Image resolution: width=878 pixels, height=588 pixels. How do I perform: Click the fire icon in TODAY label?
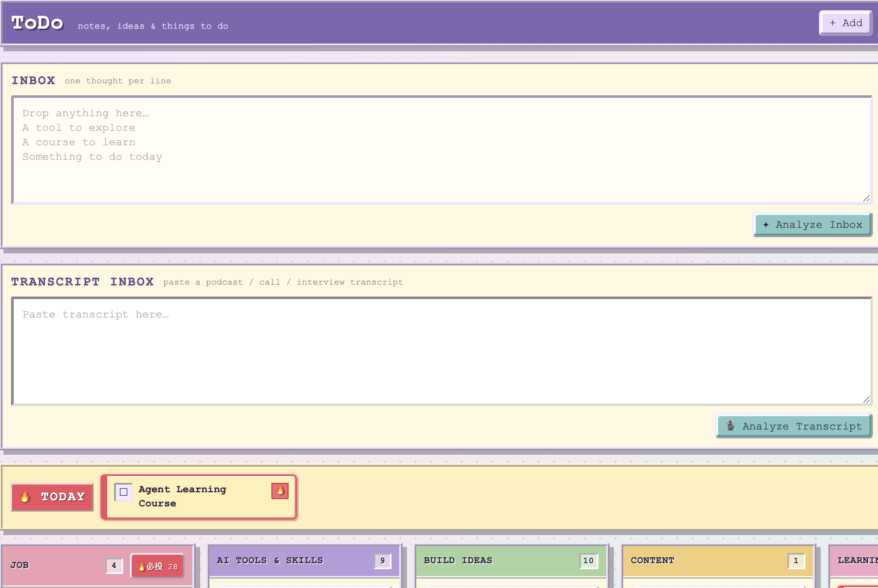(x=25, y=497)
